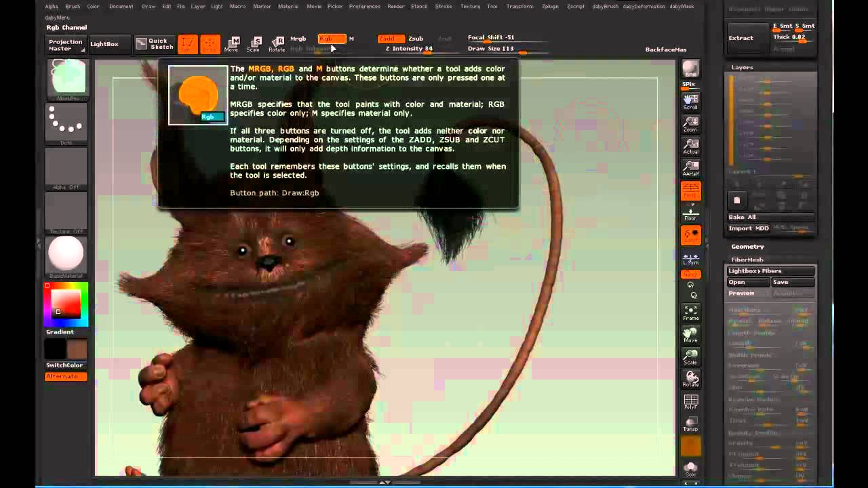Select the Rotate tool in top shelf
Image resolution: width=868 pixels, height=488 pixels.
pyautogui.click(x=277, y=44)
